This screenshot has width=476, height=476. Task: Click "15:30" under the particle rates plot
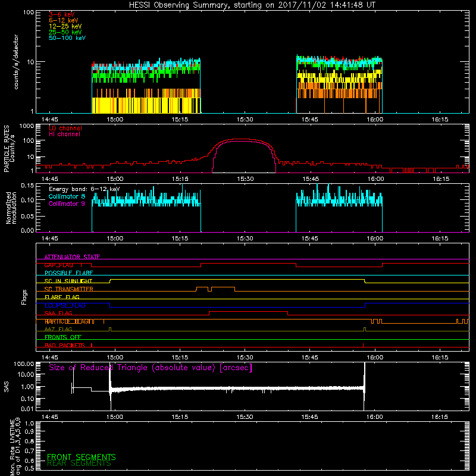[x=245, y=179]
